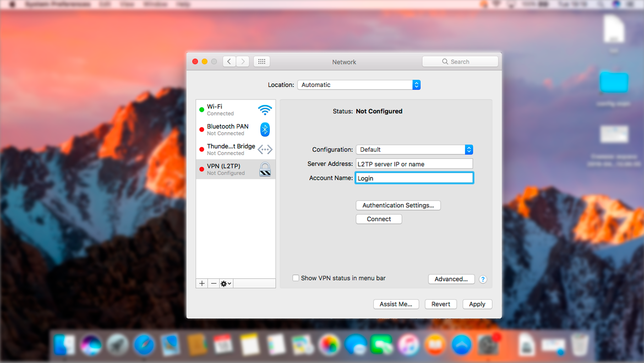Minimize the Network window with yellow button

(205, 62)
